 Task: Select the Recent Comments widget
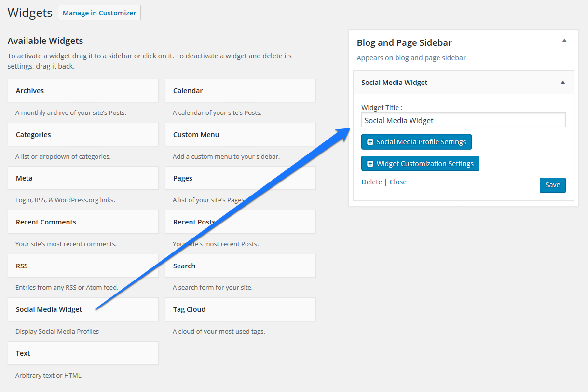[83, 222]
